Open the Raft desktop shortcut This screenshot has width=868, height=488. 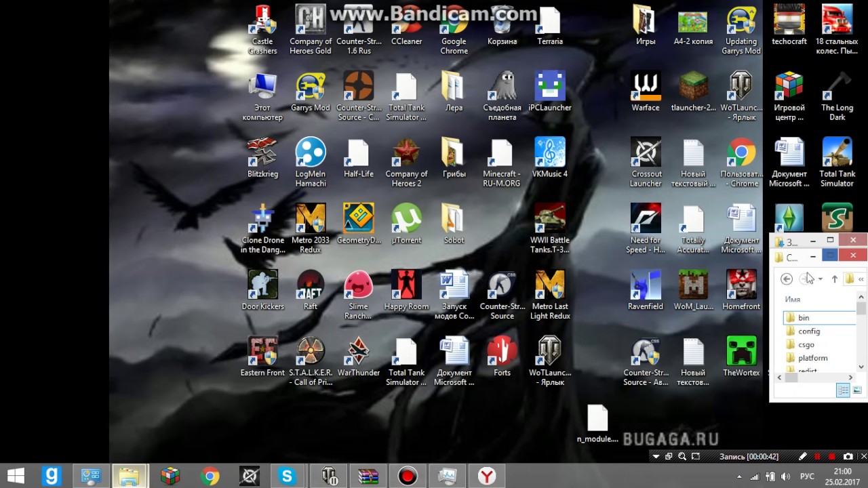(x=311, y=290)
